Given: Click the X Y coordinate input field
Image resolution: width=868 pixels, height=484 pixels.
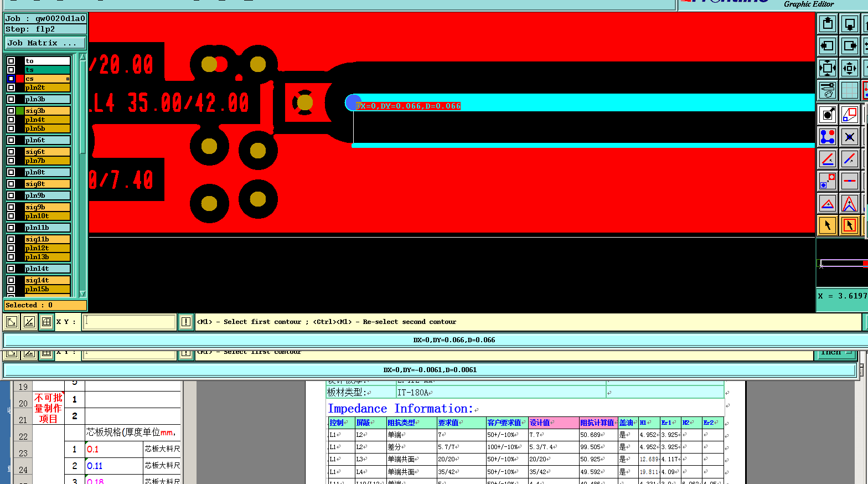Looking at the screenshot, I should (x=129, y=322).
